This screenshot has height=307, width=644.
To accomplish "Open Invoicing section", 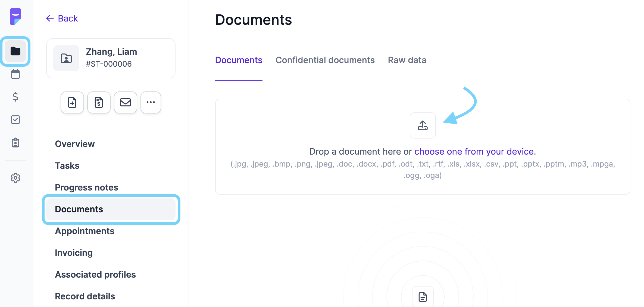I will (x=74, y=253).
